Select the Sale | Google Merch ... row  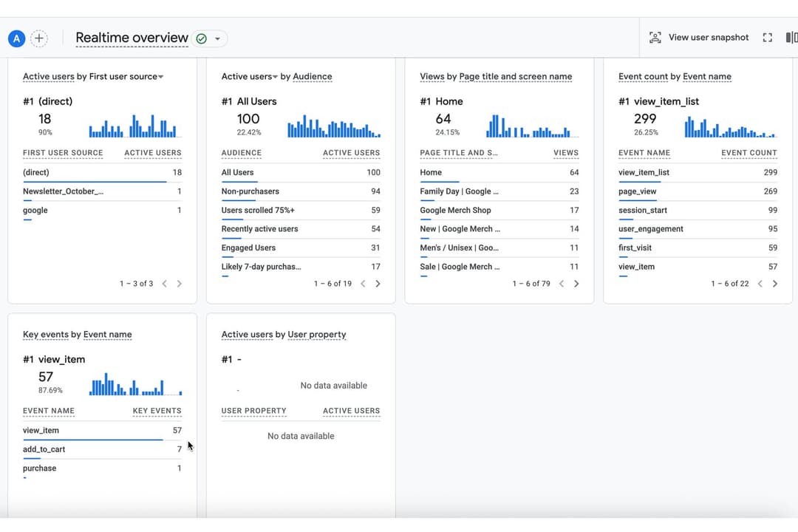point(499,267)
